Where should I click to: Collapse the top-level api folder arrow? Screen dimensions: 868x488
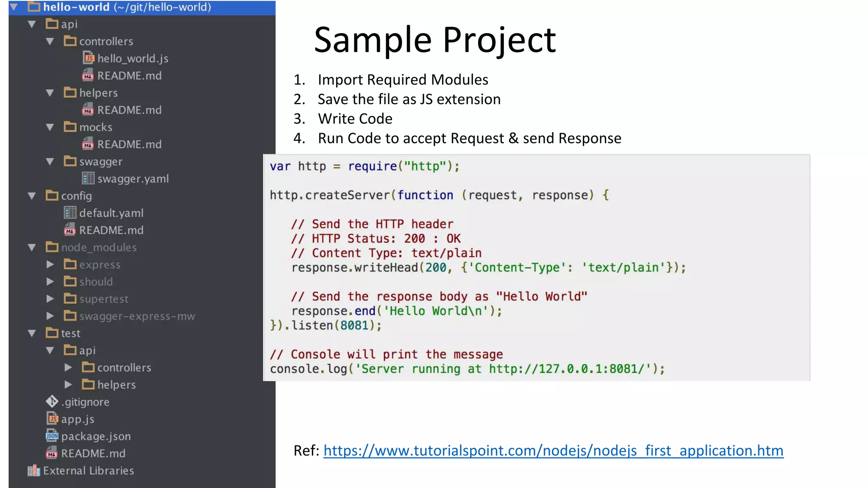32,24
